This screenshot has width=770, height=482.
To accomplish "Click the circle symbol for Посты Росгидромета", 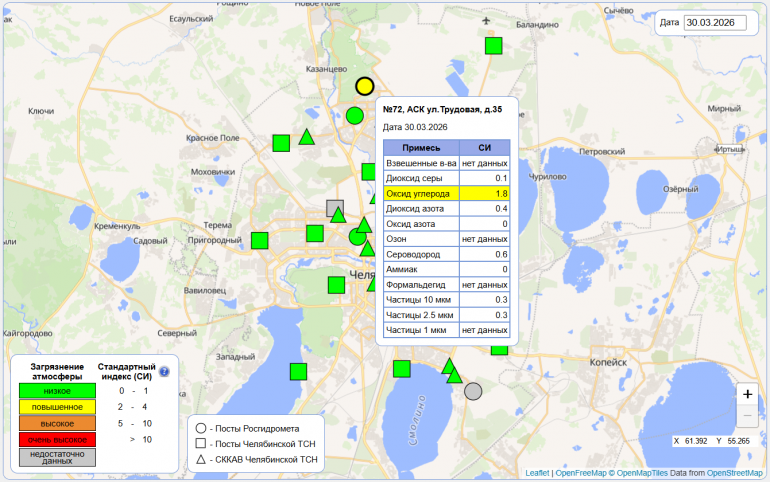I will pos(201,428).
